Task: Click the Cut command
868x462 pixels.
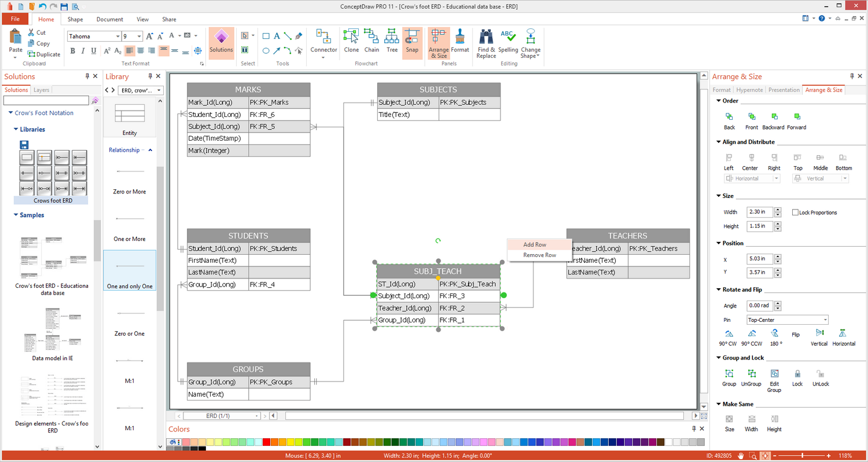Action: pos(36,32)
